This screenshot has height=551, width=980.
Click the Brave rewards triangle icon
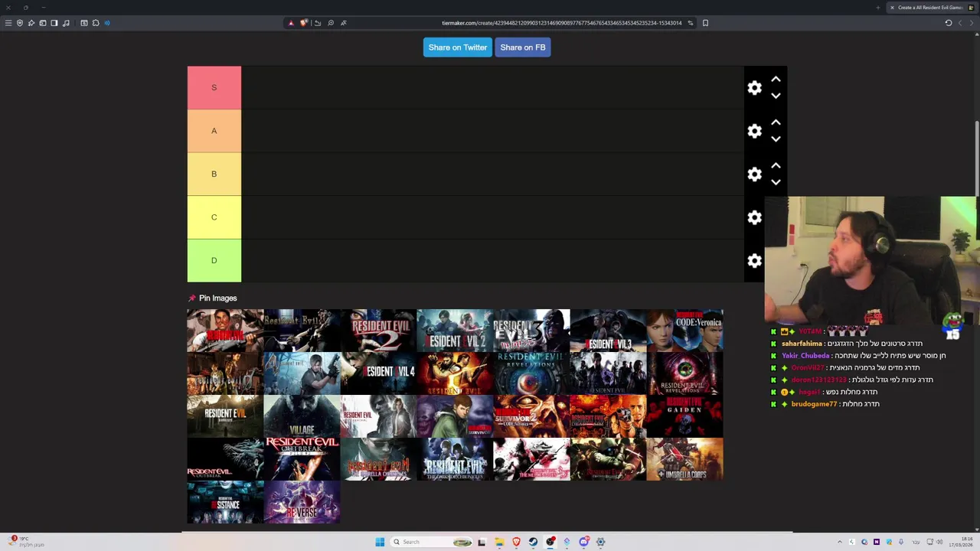coord(291,23)
